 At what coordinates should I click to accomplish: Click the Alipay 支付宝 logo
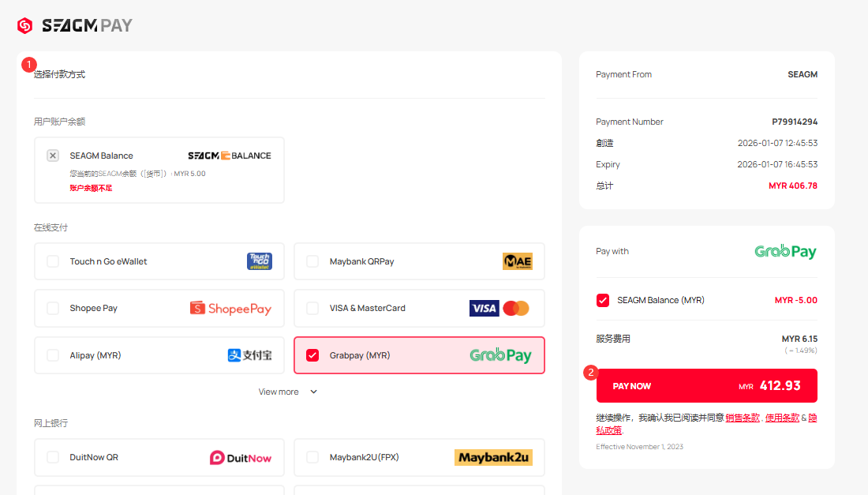(249, 355)
